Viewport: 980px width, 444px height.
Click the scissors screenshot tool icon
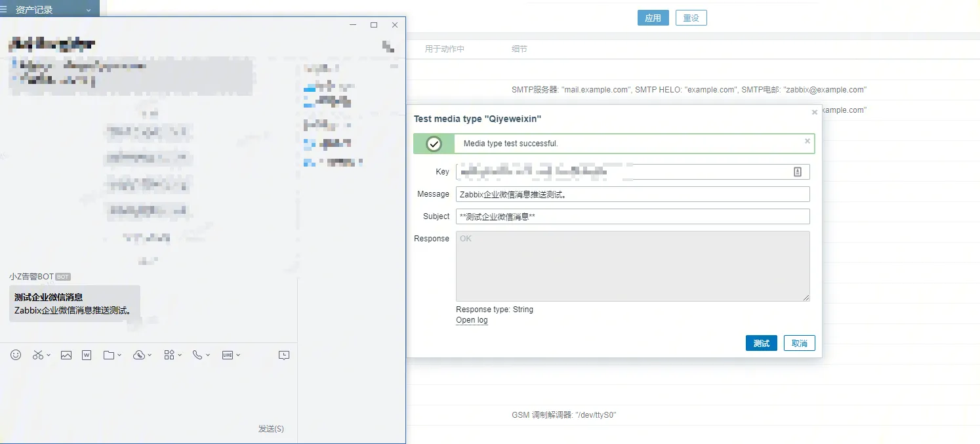tap(38, 355)
